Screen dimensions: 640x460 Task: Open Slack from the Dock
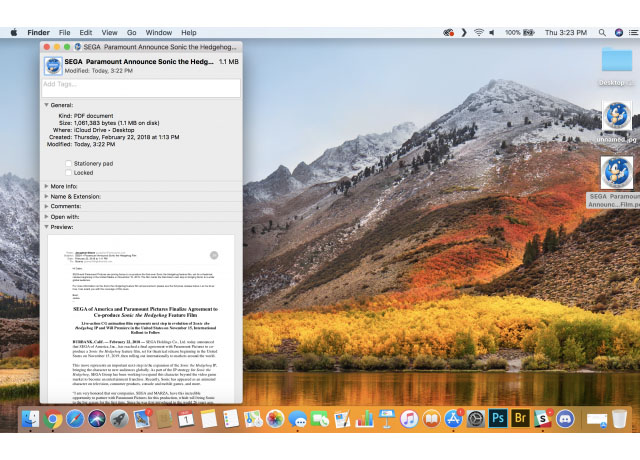[542, 419]
